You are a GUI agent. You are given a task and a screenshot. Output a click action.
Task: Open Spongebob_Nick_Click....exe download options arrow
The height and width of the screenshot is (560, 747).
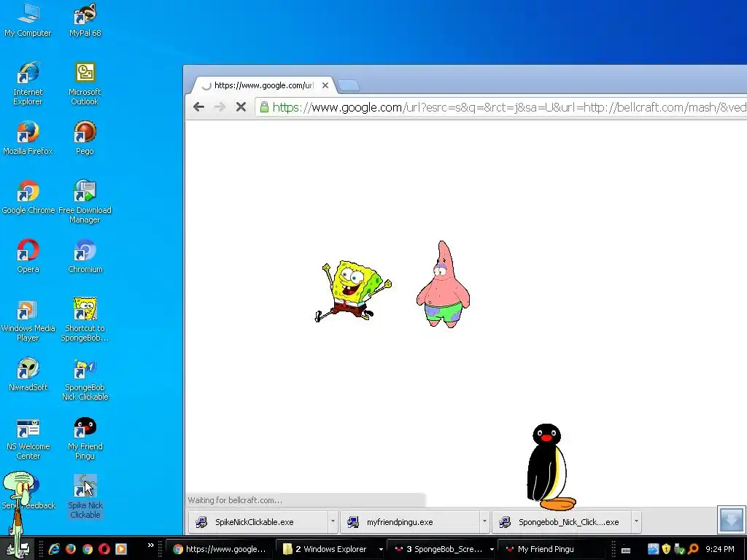636,521
